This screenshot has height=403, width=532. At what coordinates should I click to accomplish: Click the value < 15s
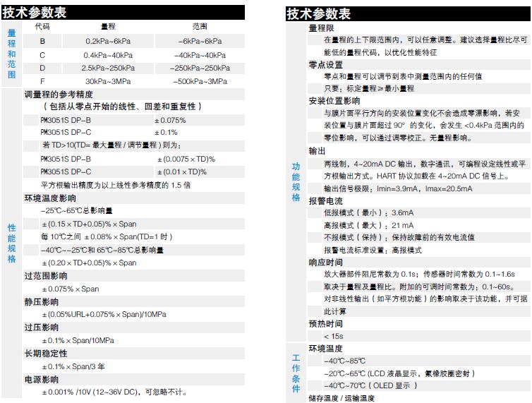334,337
